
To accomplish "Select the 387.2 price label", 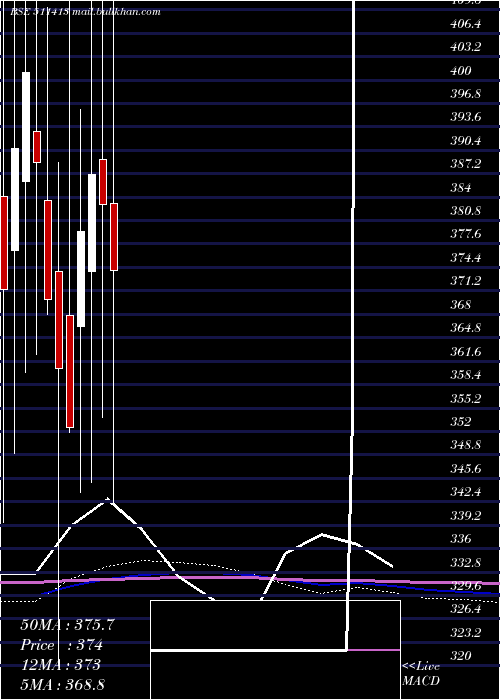I will click(x=466, y=164).
